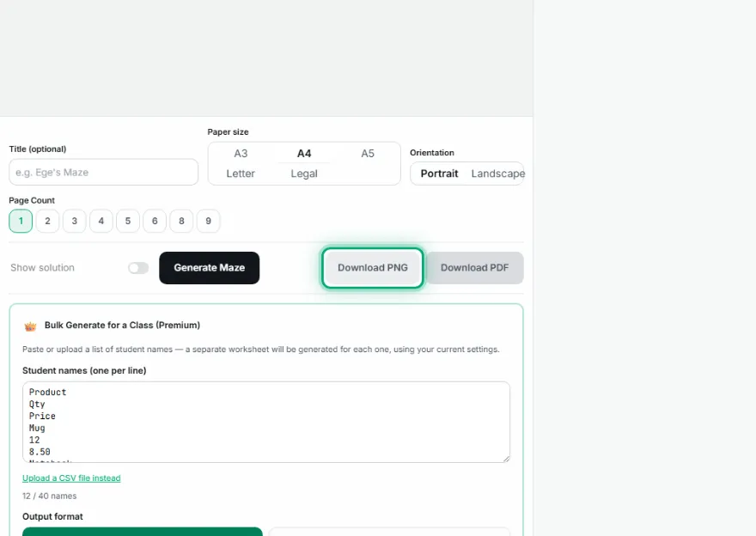This screenshot has height=536, width=756.
Task: Select page count 8
Action: point(181,221)
